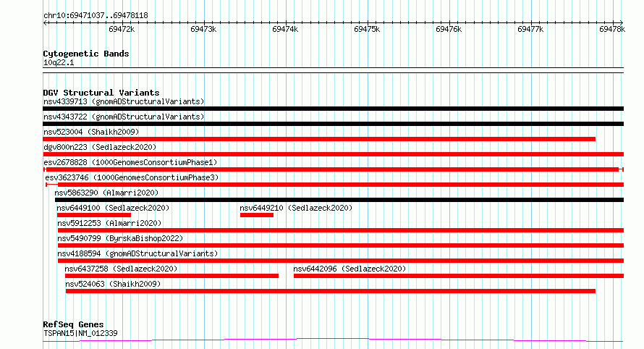Select the dgv800n223 red variant bar
Screen dimensions: 644x349
click(333, 154)
